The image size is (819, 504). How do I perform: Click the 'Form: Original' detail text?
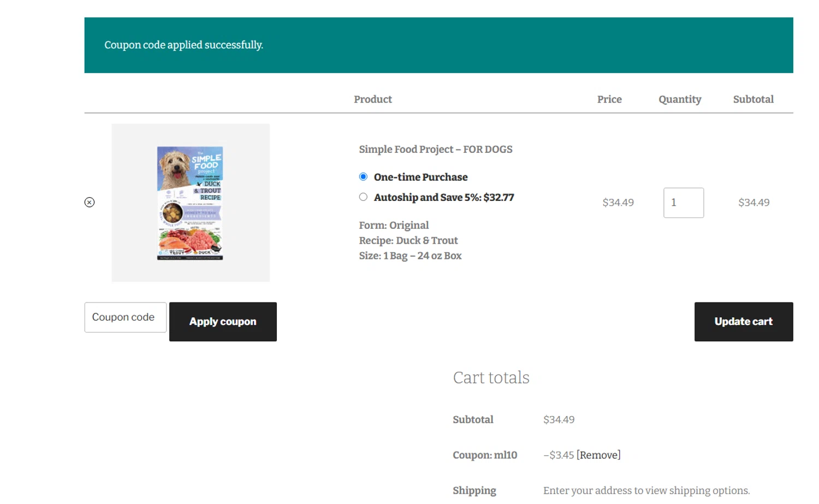[394, 225]
